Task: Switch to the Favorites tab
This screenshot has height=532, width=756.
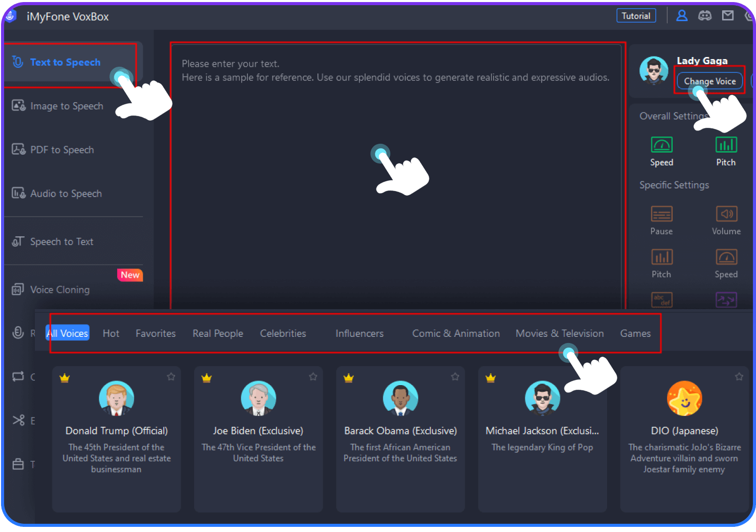Action: click(x=156, y=333)
